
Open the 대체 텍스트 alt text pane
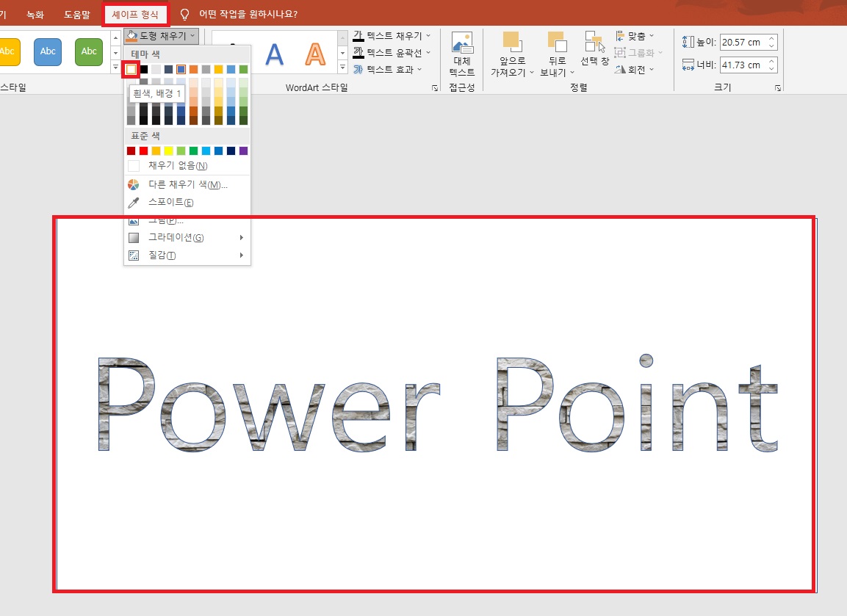tap(462, 54)
